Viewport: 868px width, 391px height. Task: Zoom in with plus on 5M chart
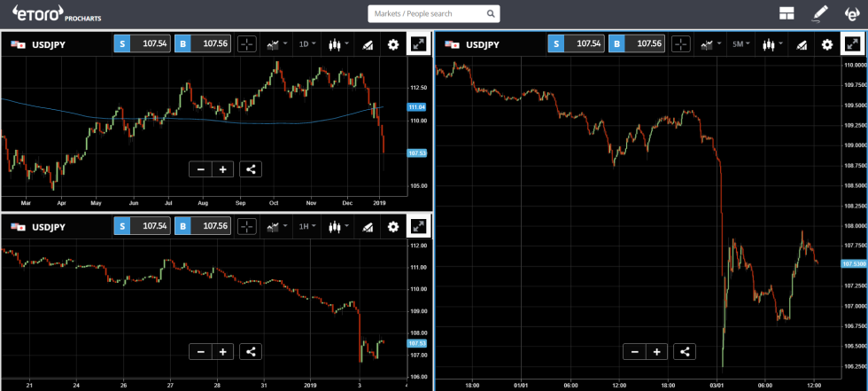[x=656, y=351]
